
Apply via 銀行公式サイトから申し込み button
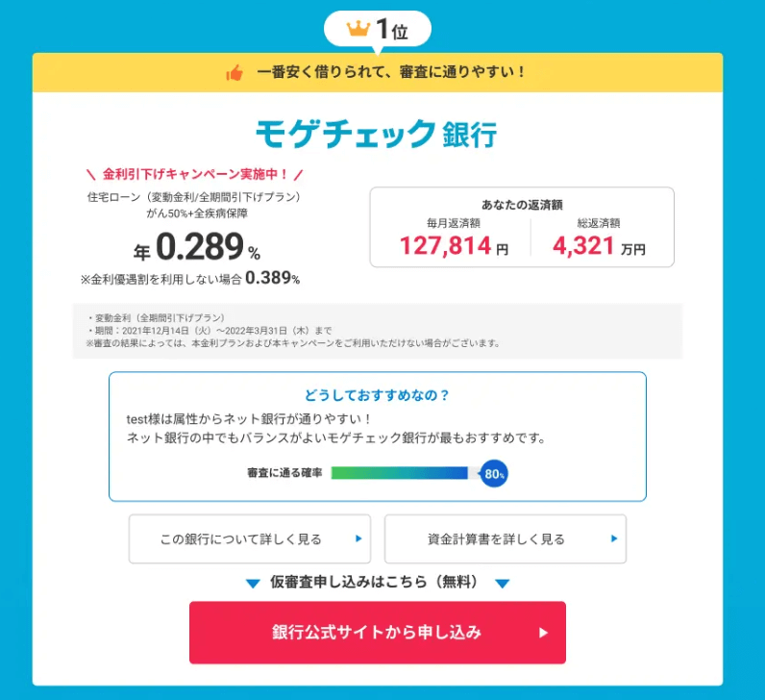point(378,633)
